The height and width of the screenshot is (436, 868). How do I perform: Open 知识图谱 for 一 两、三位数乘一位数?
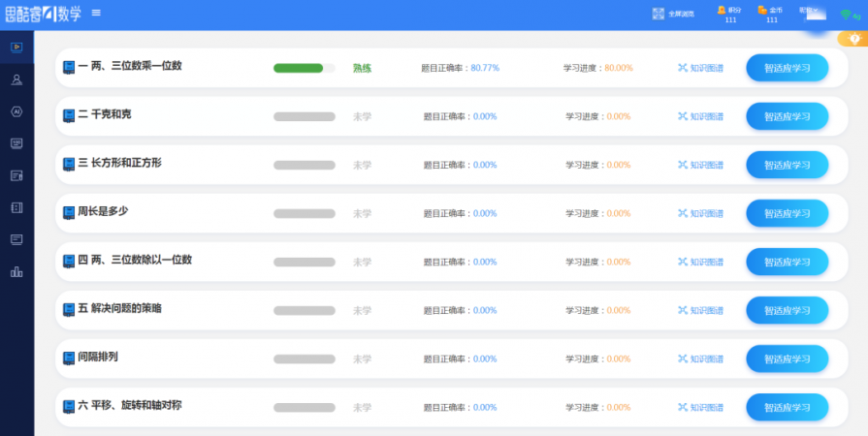click(700, 68)
